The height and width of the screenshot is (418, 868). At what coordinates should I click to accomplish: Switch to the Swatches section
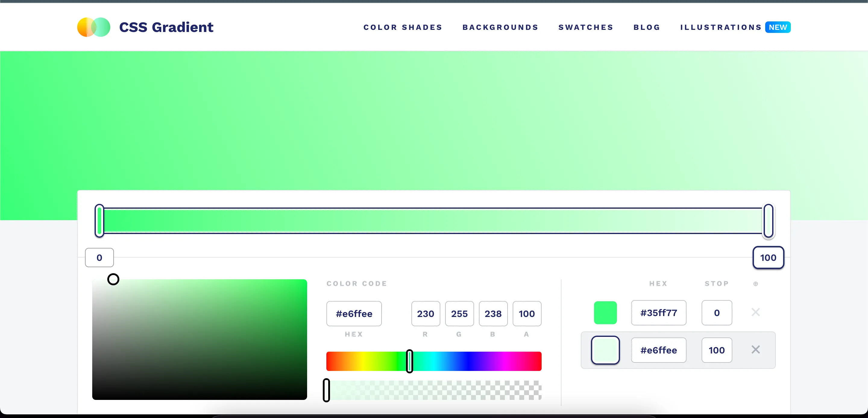[x=586, y=27]
